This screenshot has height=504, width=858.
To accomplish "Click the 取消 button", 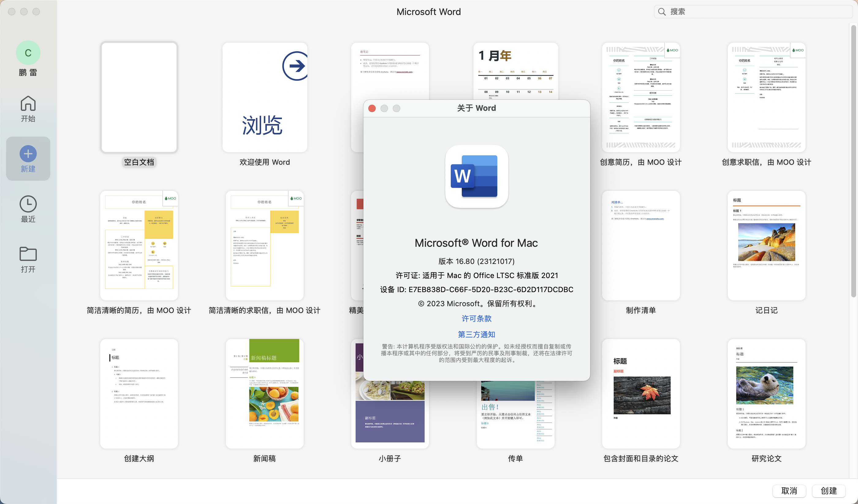I will (789, 491).
